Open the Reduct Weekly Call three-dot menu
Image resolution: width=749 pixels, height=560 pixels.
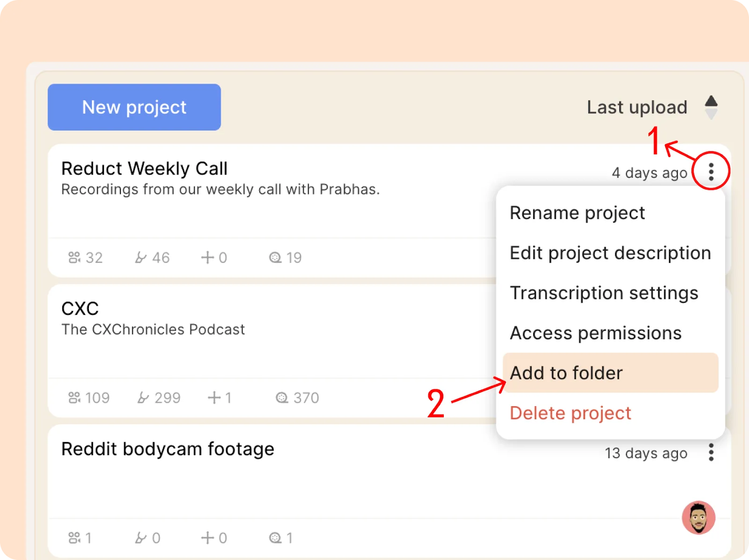click(711, 172)
